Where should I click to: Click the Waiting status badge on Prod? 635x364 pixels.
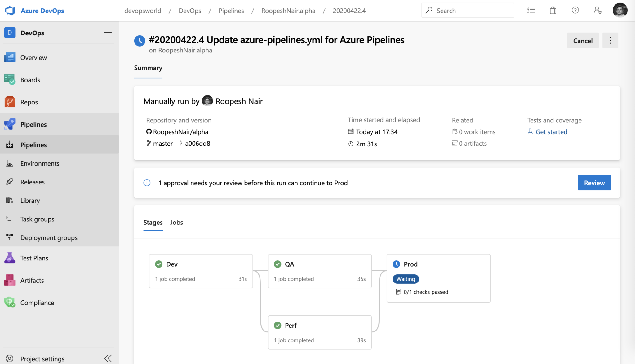click(x=406, y=279)
